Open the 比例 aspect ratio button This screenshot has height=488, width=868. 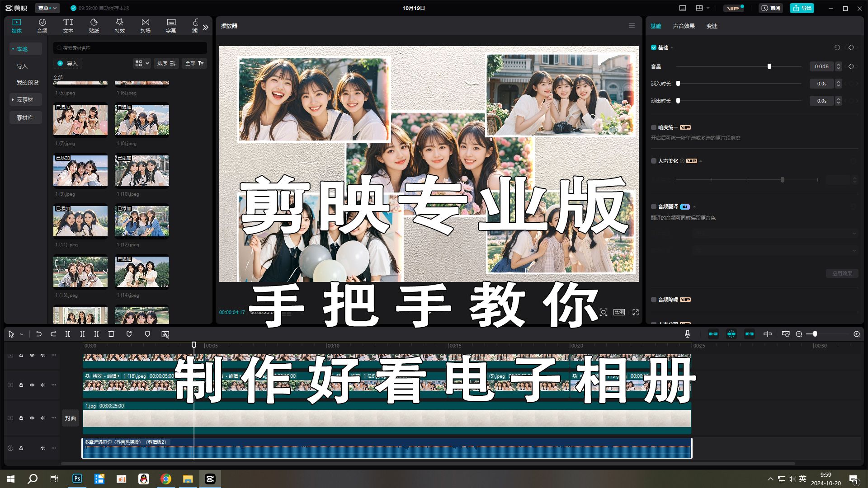pyautogui.click(x=619, y=312)
